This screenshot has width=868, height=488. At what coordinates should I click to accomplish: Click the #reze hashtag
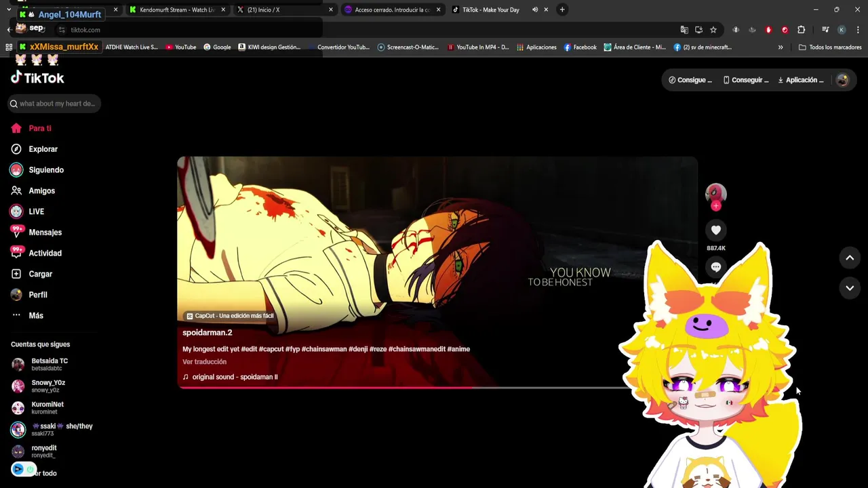pos(378,349)
